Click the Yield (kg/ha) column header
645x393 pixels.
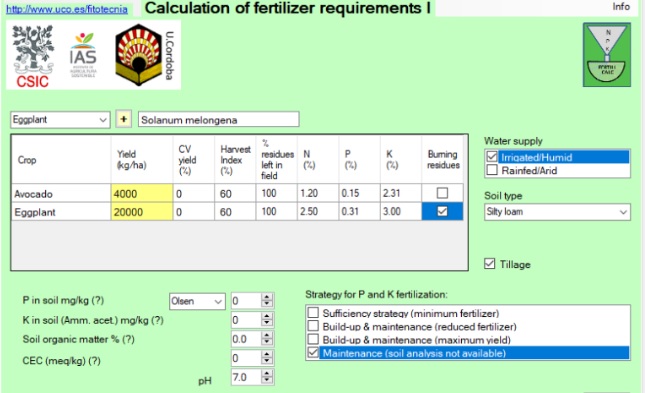[x=142, y=160]
